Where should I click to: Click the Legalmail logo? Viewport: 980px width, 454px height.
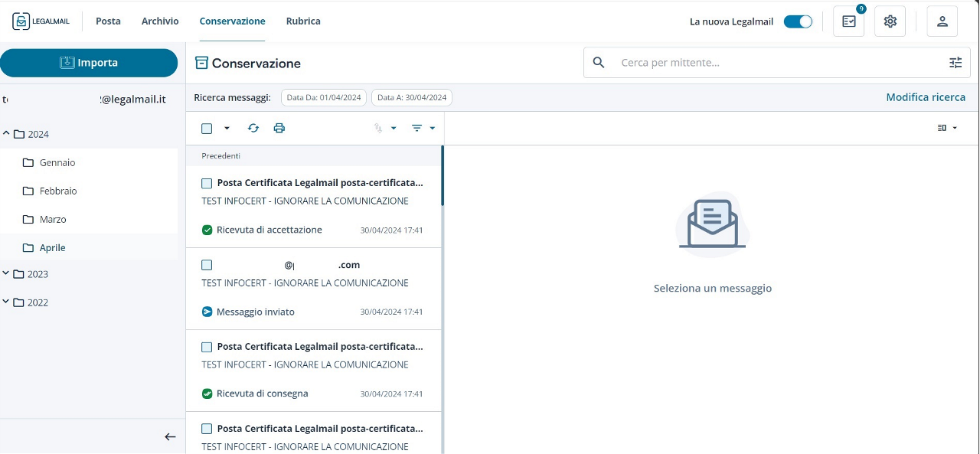(41, 21)
